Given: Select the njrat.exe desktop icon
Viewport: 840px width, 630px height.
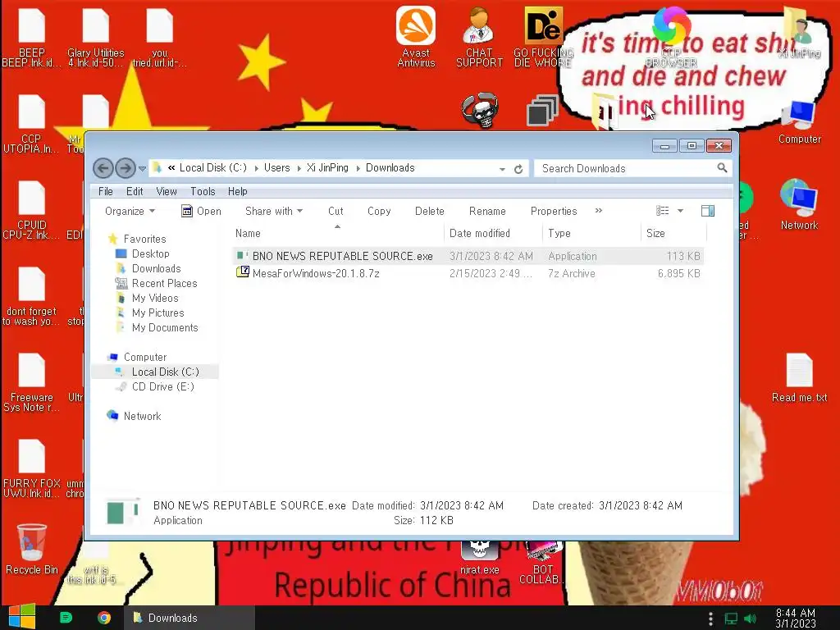Looking at the screenshot, I should pyautogui.click(x=479, y=557).
